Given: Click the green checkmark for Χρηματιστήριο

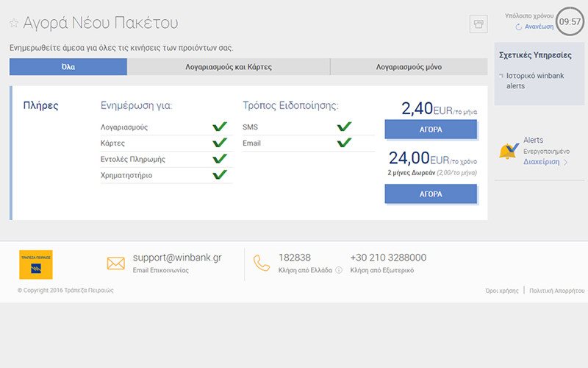Looking at the screenshot, I should click(x=219, y=175).
